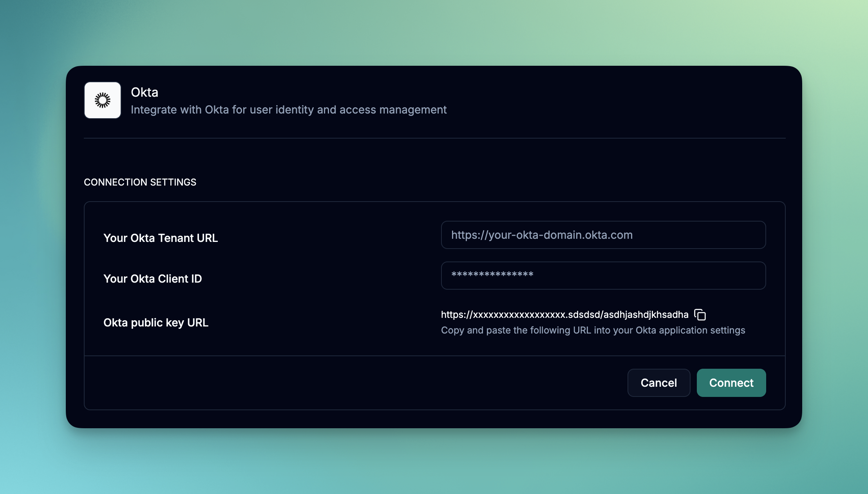Click the CONNECTION SETTINGS heading

[140, 182]
